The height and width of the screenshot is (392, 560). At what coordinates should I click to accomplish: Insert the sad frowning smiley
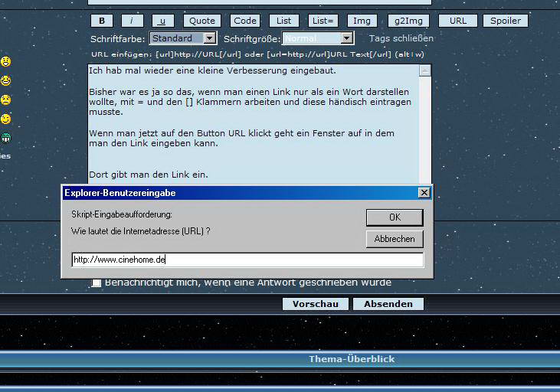pyautogui.click(x=5, y=100)
